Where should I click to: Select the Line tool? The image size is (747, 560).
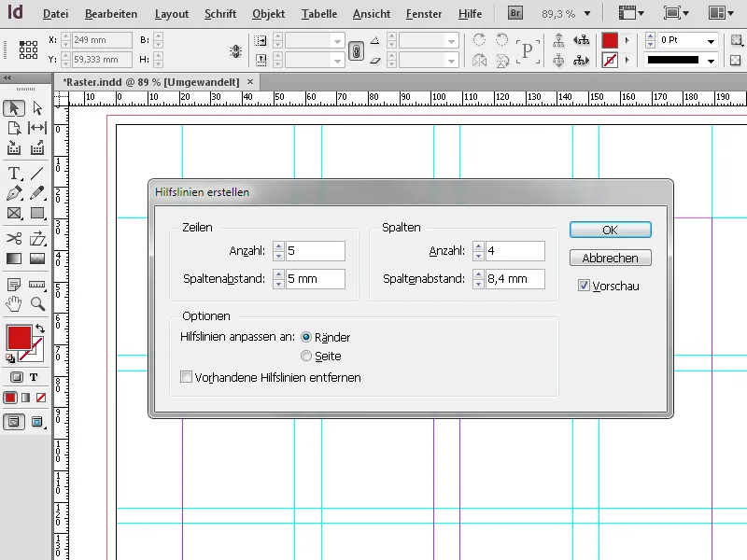tap(37, 174)
